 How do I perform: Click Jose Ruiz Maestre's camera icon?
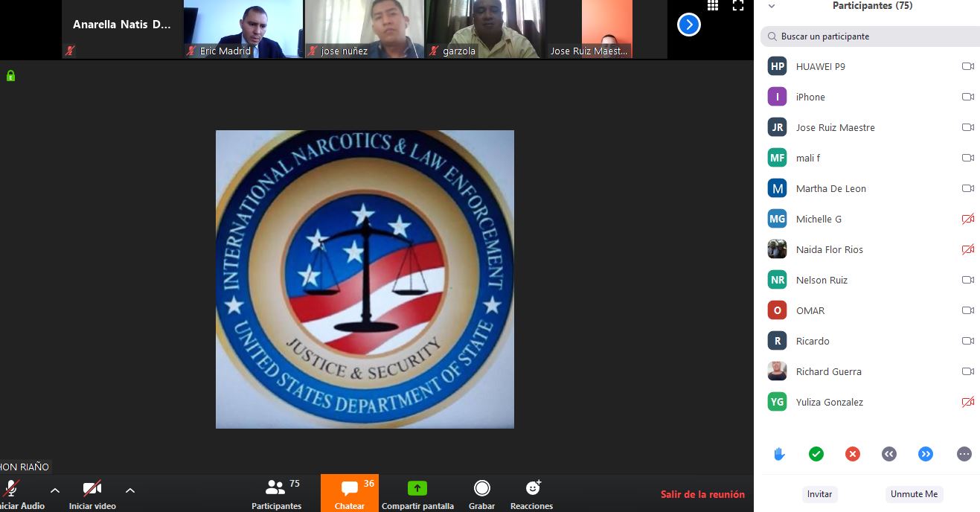pos(968,127)
